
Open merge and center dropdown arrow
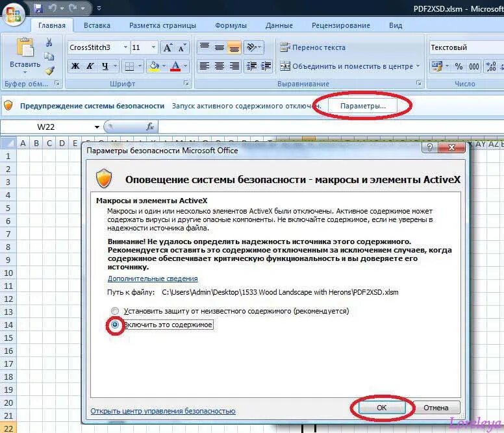(418, 66)
